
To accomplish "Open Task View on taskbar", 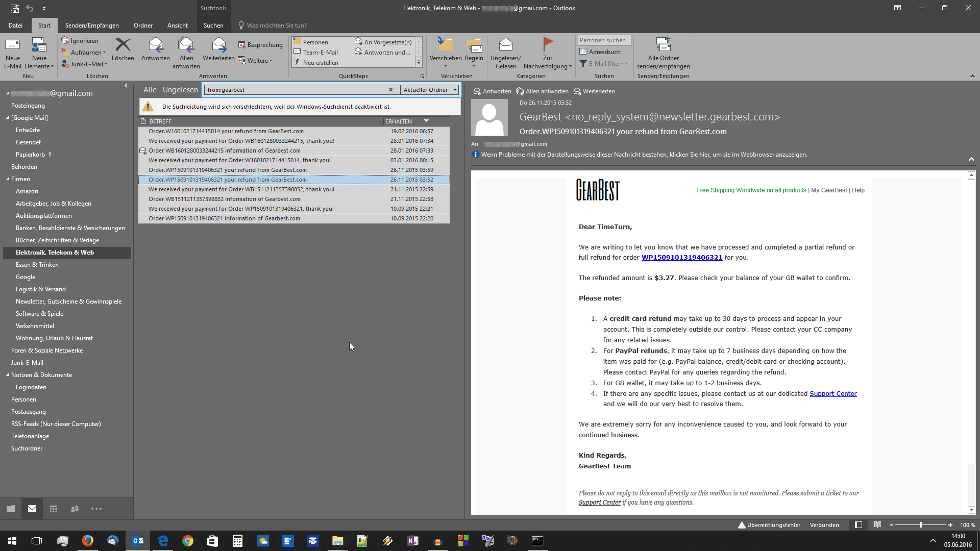I will click(x=37, y=541).
